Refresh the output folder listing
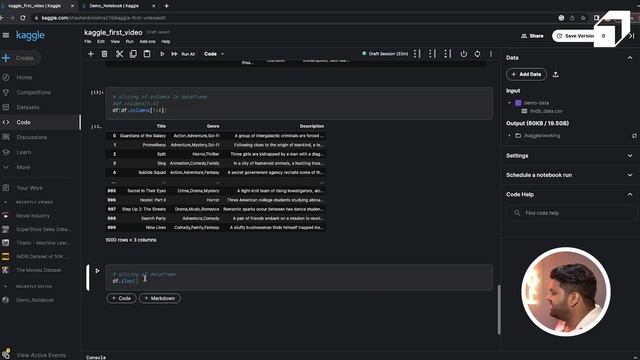Screen dimensions: 640x360 tap(634, 136)
